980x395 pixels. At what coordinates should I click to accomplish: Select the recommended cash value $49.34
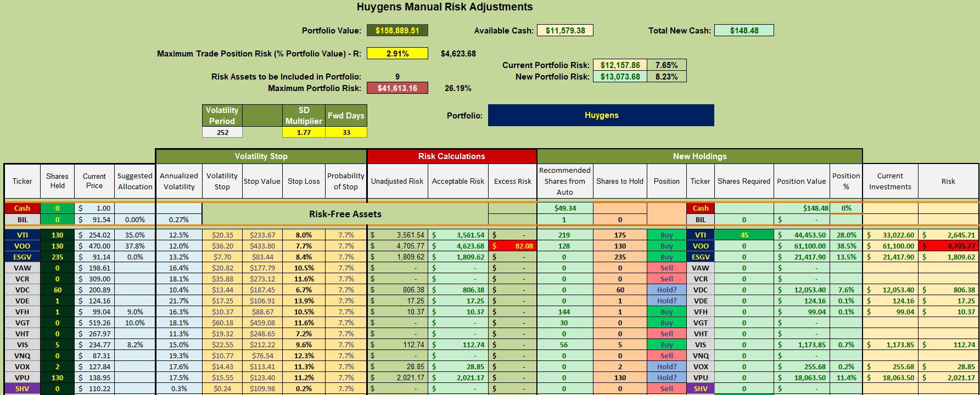pyautogui.click(x=564, y=208)
